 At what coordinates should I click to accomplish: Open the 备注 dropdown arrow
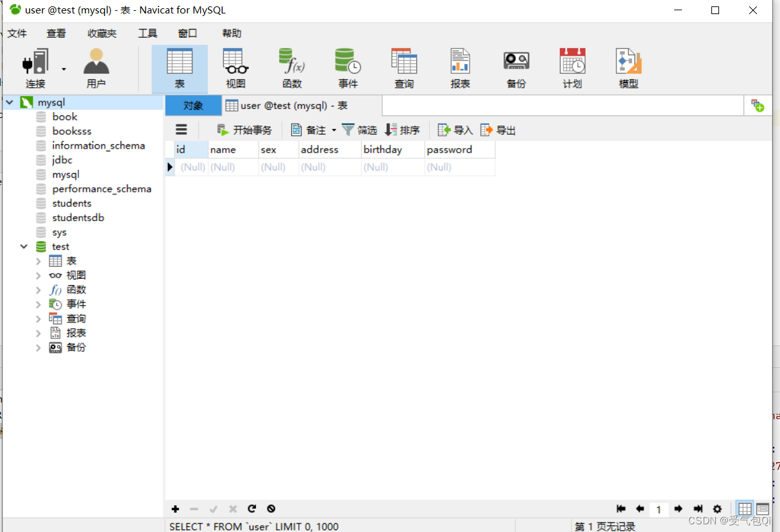pyautogui.click(x=334, y=129)
